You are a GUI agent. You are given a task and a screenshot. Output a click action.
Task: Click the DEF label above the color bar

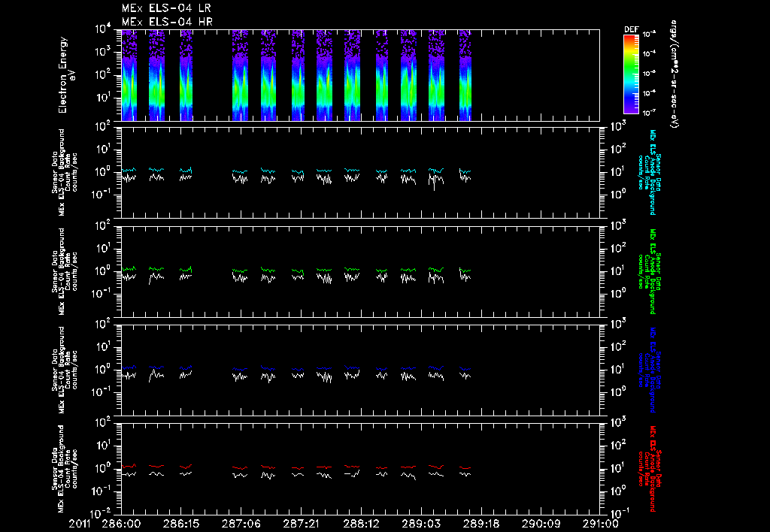[x=631, y=29]
